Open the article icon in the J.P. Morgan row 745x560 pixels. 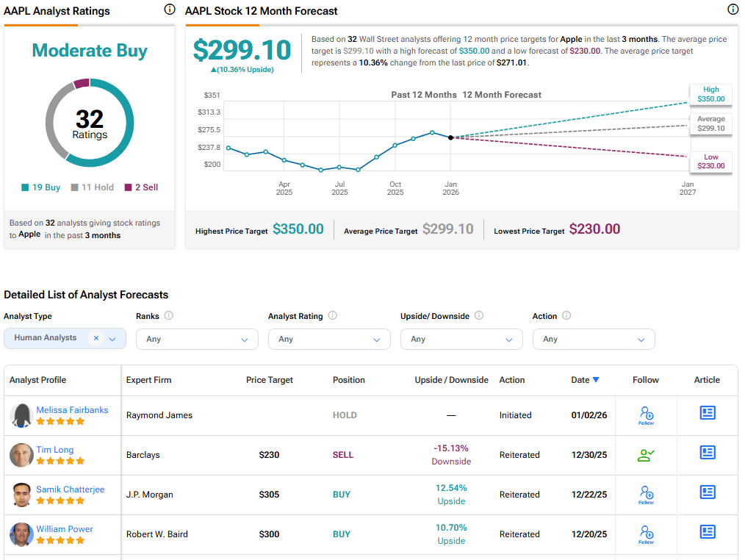[707, 492]
